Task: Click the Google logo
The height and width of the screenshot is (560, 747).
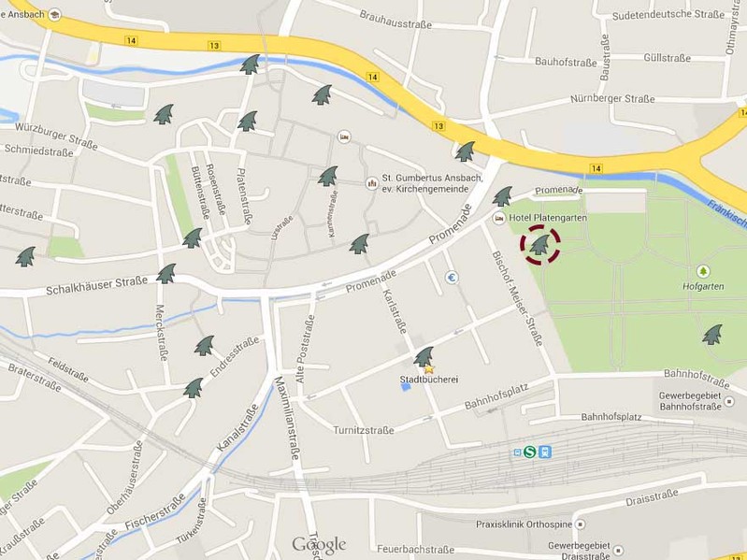Action: point(319,545)
